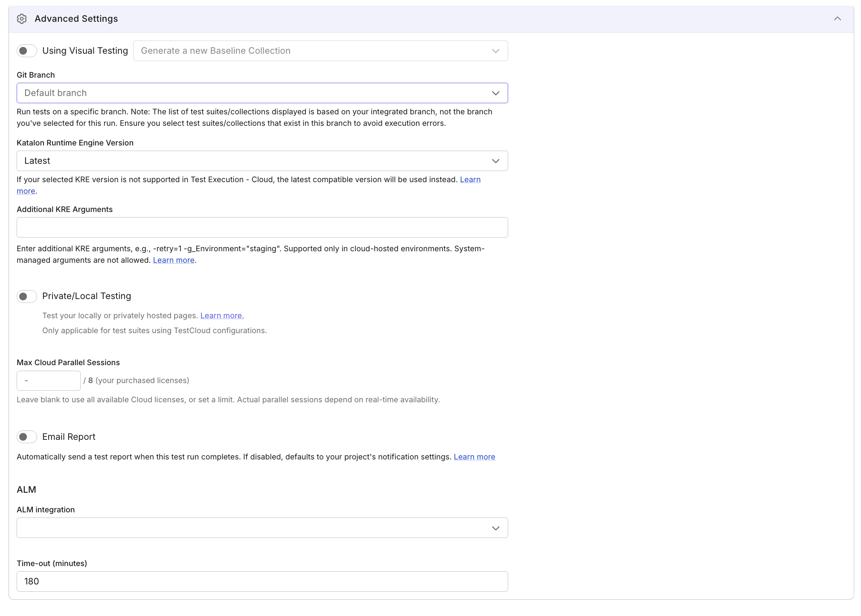Open Learn more link about KRE version
Image resolution: width=861 pixels, height=616 pixels.
coord(470,180)
